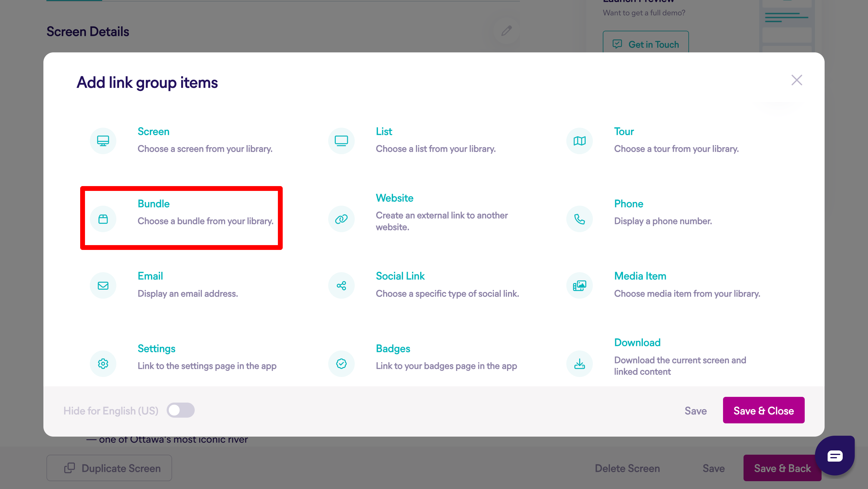
Task: Open the Email link type
Action: 150,276
